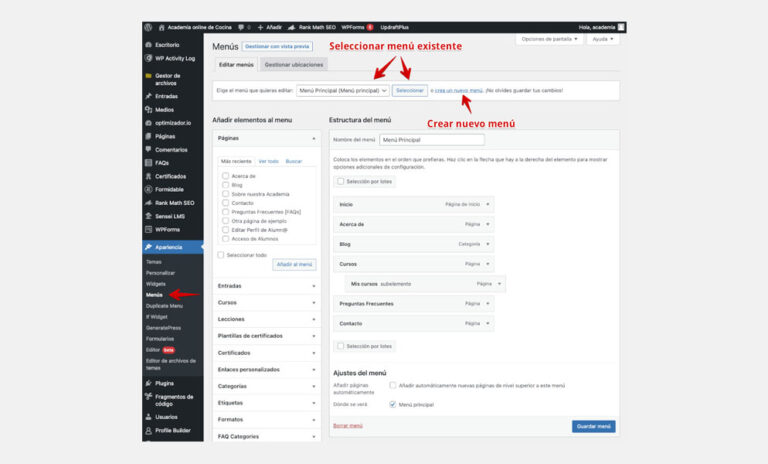Open the Temas submenu item

pos(154,262)
